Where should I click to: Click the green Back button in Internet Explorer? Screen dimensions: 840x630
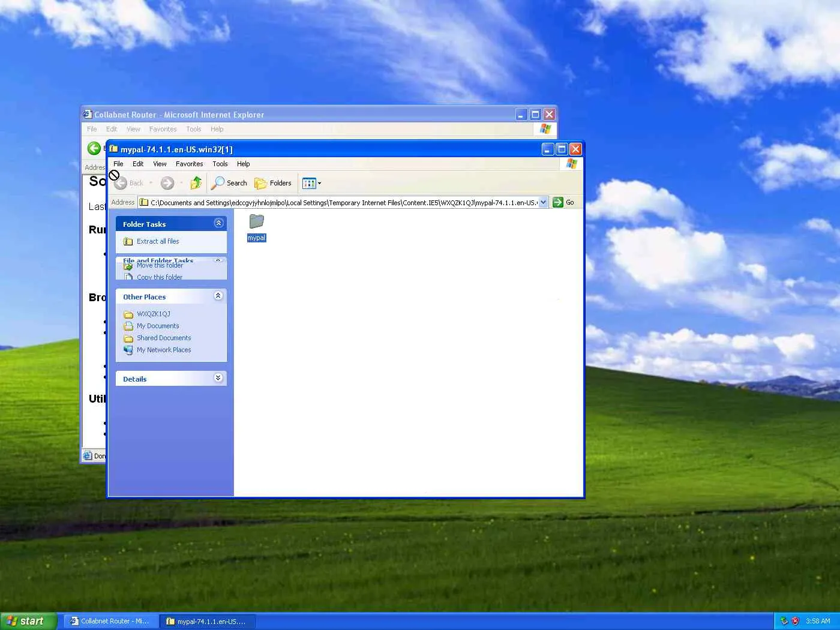(94, 148)
